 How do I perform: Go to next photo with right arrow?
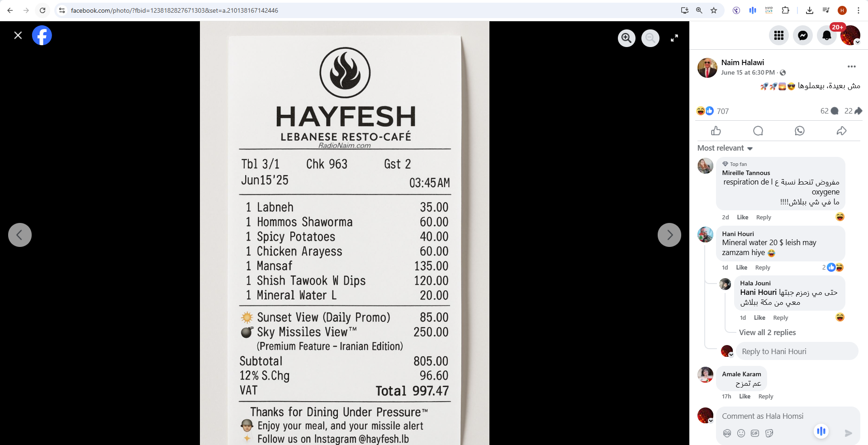(669, 235)
